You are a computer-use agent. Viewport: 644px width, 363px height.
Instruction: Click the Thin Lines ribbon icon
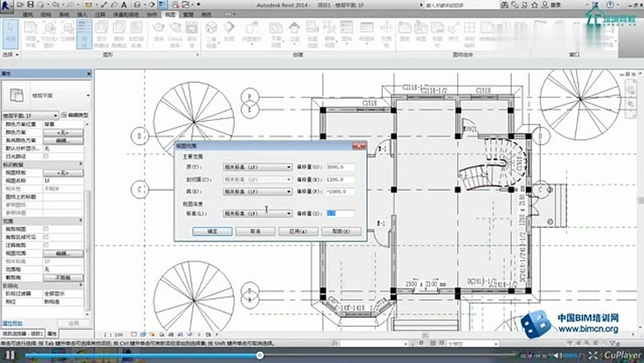(x=84, y=33)
